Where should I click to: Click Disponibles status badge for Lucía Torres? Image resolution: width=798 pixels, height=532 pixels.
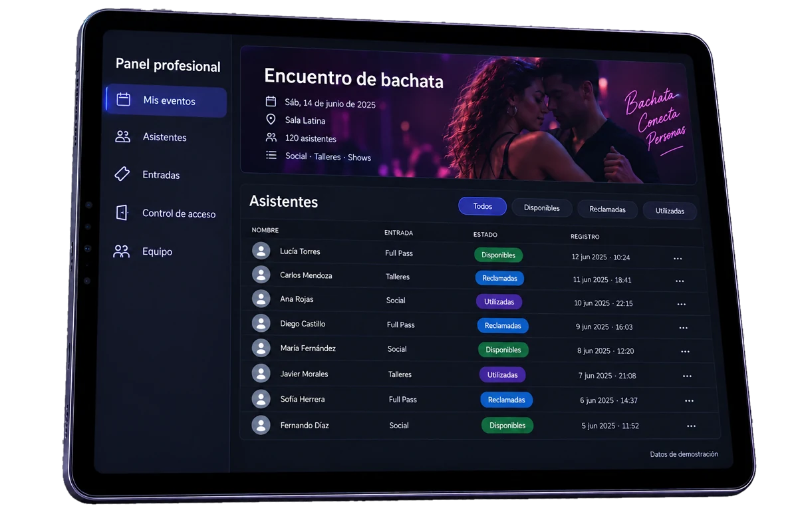(499, 255)
